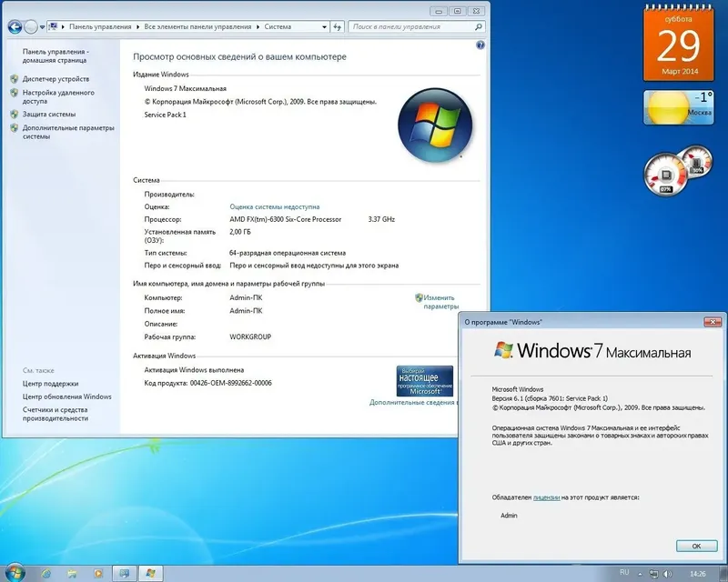Viewport: 728px width, 582px height.
Task: Click the Forward navigation arrow in Control Panel
Action: click(x=31, y=27)
